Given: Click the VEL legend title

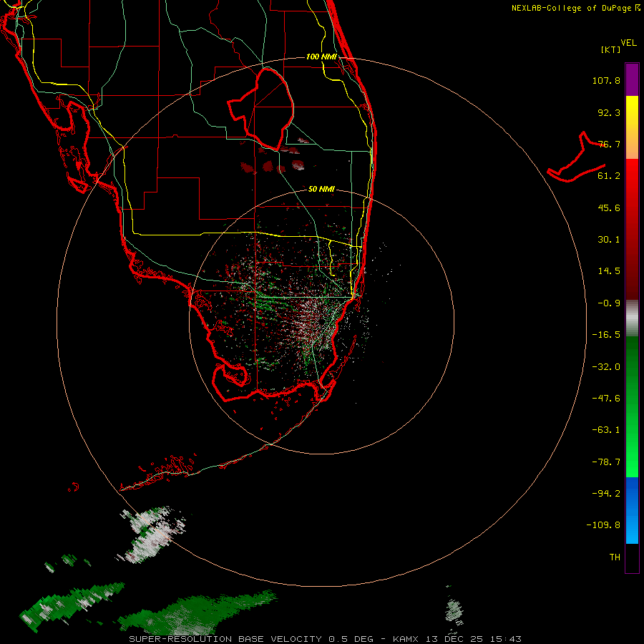Looking at the screenshot, I should tap(628, 43).
